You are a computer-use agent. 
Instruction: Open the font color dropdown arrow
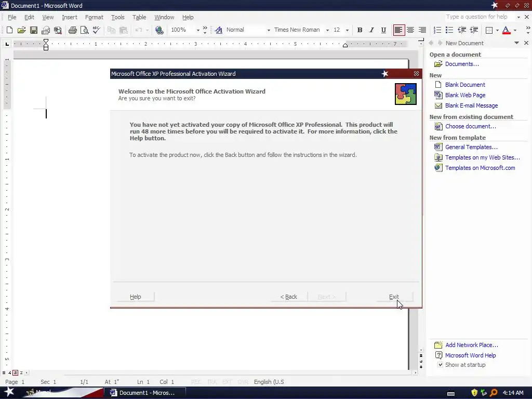tap(515, 30)
